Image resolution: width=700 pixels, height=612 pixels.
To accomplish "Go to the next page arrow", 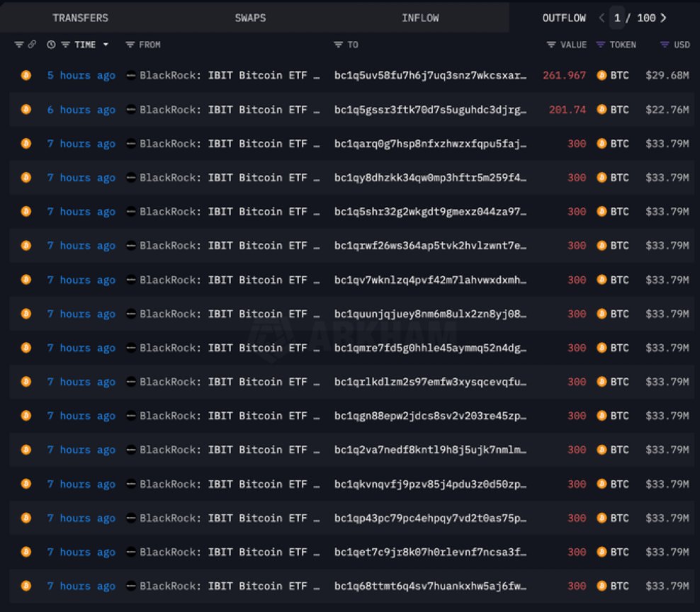I will 663,18.
